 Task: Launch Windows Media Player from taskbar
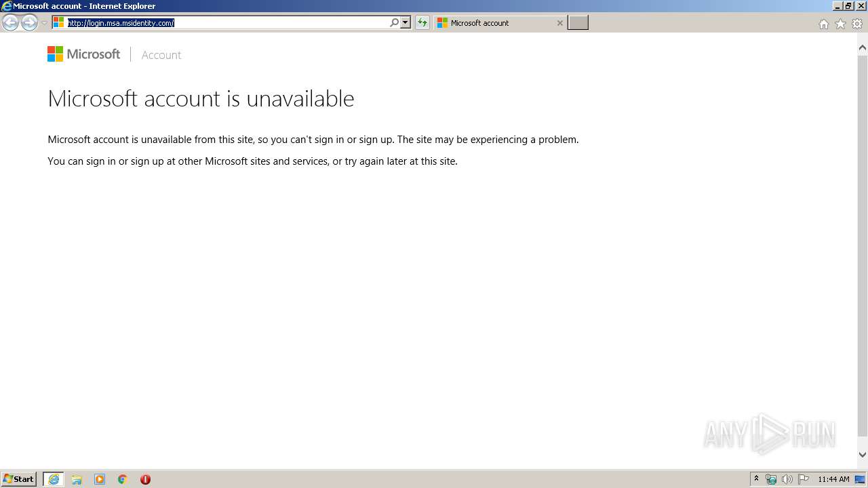pyautogui.click(x=100, y=479)
